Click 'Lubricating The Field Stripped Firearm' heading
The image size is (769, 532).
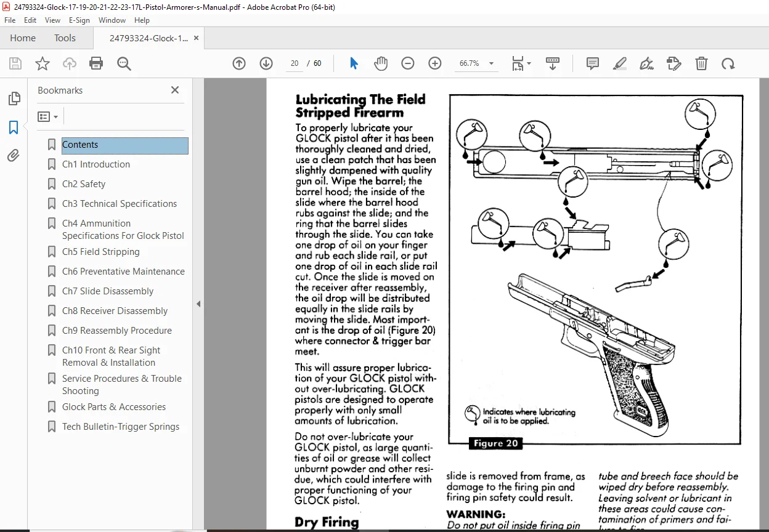click(x=360, y=106)
